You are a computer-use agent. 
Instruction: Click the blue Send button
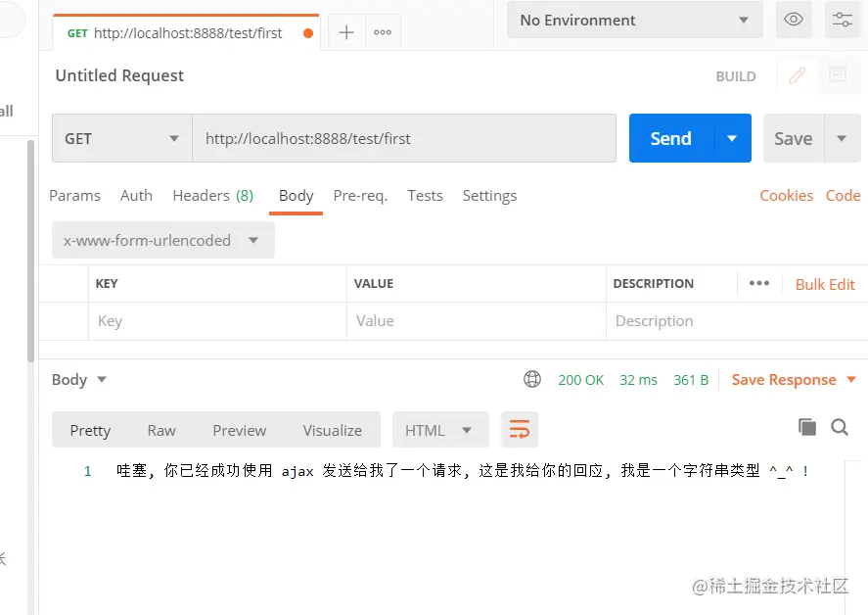pyautogui.click(x=671, y=138)
